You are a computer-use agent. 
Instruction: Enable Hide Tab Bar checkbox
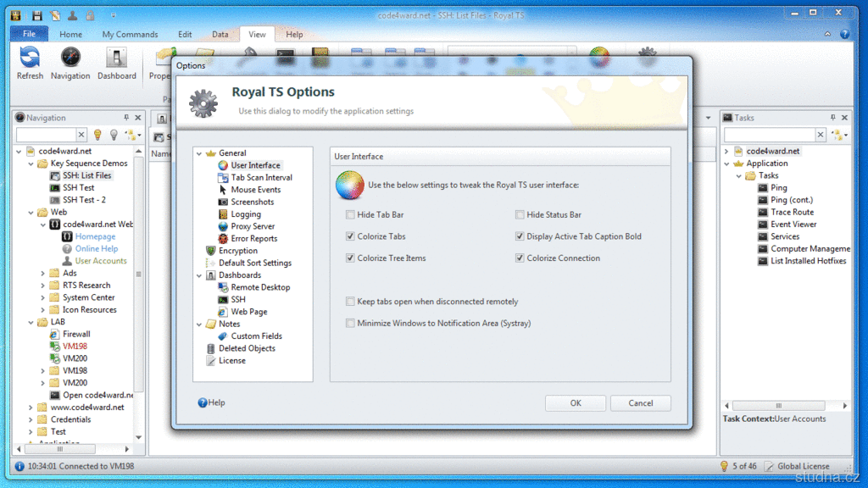(350, 214)
